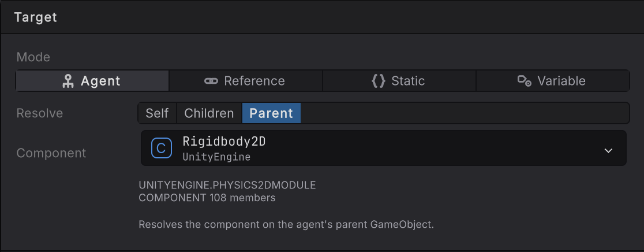Click the Static curly braces icon
The width and height of the screenshot is (644, 252).
tap(379, 81)
